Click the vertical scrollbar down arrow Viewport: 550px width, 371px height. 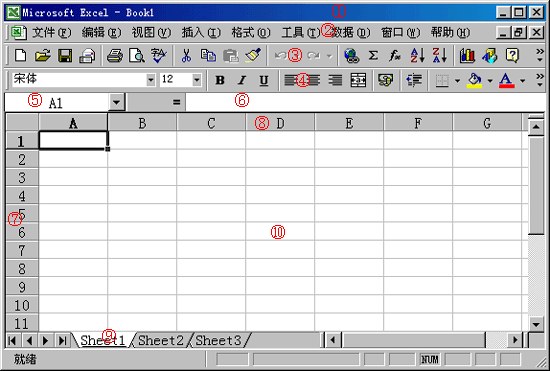click(536, 324)
